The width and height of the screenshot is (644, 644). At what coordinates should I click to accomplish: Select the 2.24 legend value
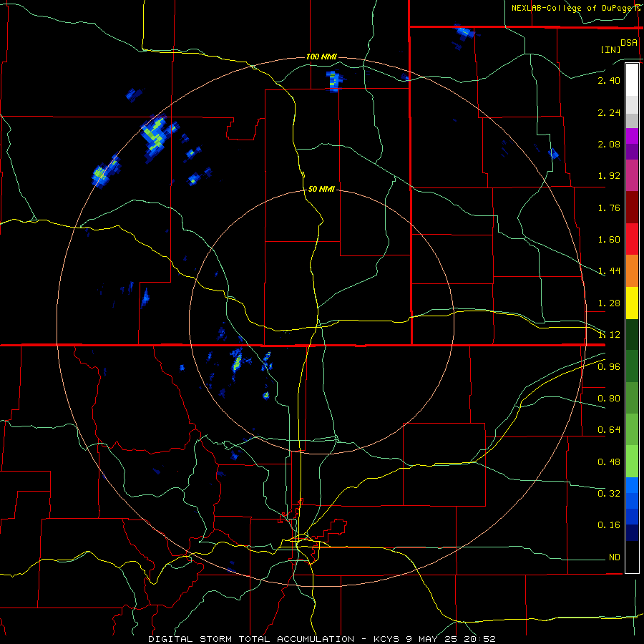tap(609, 112)
